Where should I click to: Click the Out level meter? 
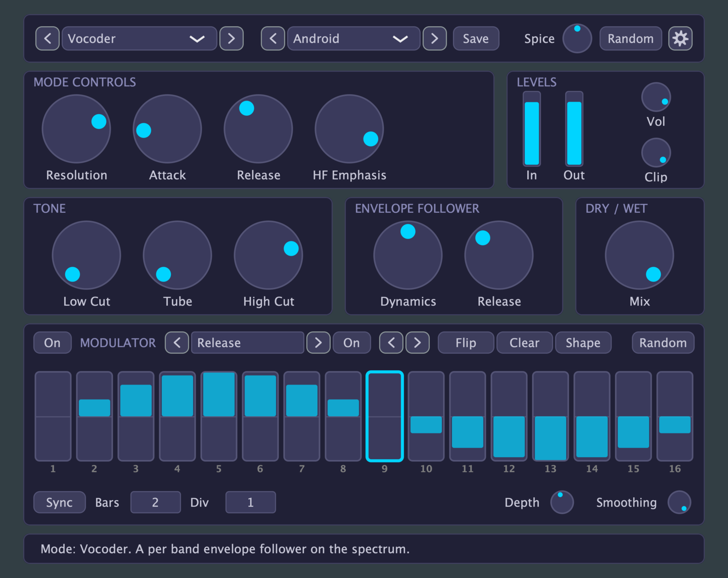point(574,129)
